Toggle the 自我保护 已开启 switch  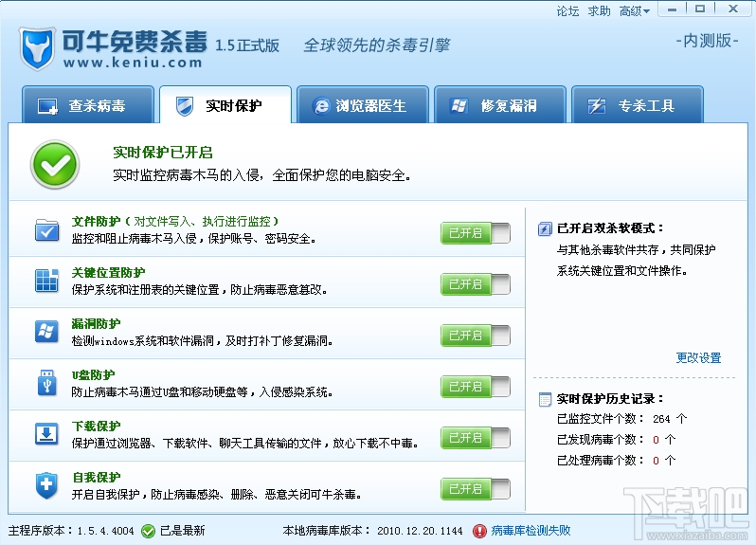[x=476, y=489]
